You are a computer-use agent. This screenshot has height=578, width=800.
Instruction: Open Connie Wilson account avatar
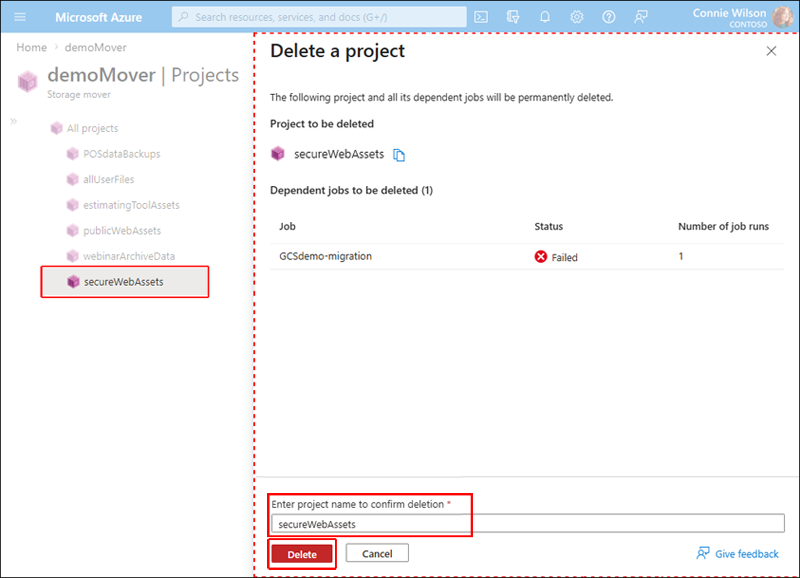[x=782, y=17]
